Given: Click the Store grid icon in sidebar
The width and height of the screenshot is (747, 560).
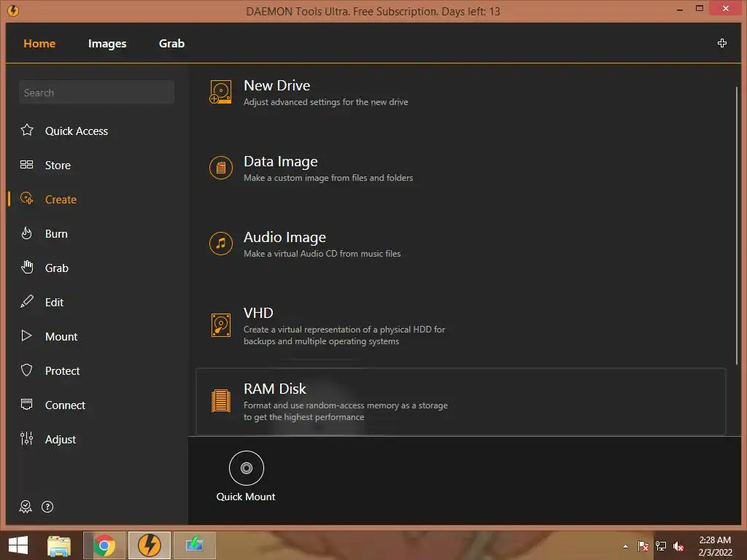Looking at the screenshot, I should point(27,165).
